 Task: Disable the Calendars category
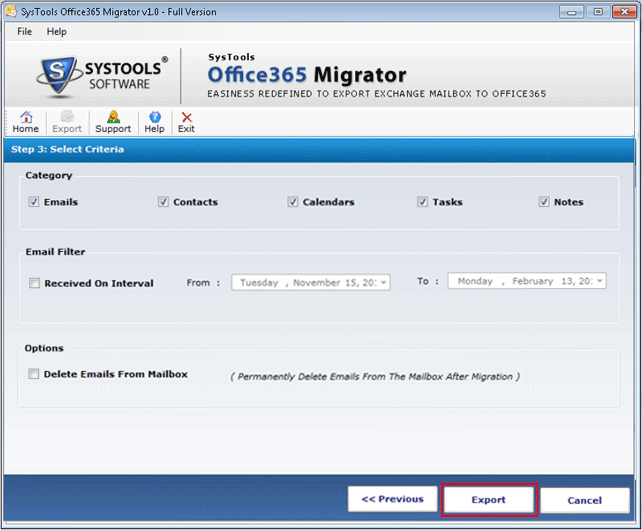tap(293, 202)
